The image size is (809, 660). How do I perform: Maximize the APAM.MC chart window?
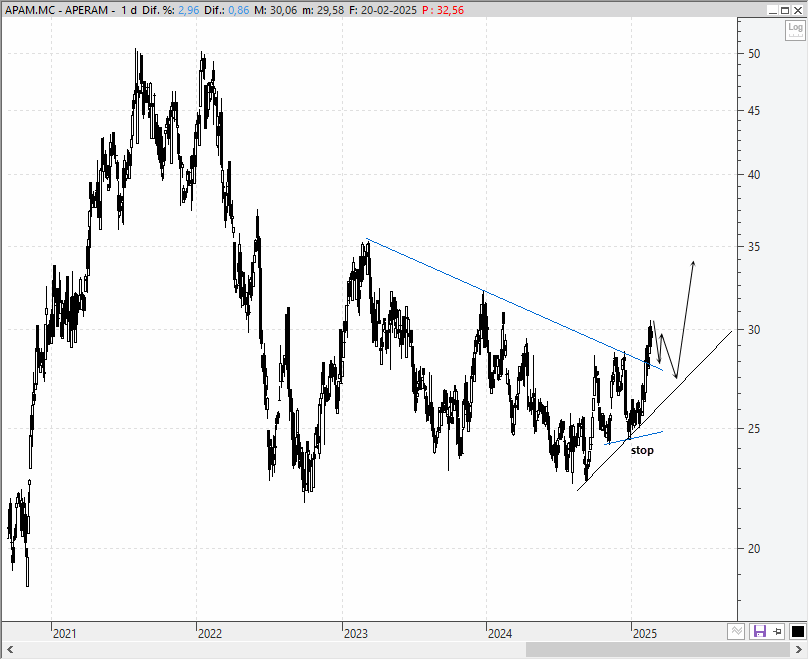tap(785, 10)
